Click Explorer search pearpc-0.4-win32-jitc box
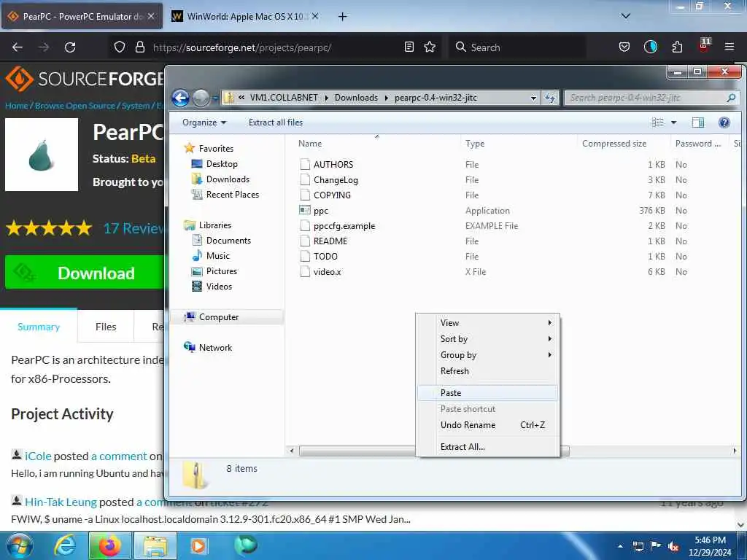 pos(652,98)
